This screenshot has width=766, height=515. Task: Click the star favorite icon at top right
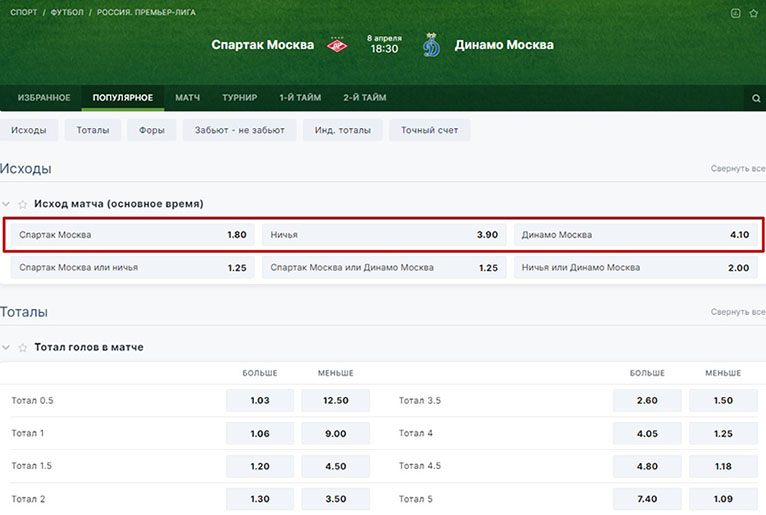coord(753,13)
